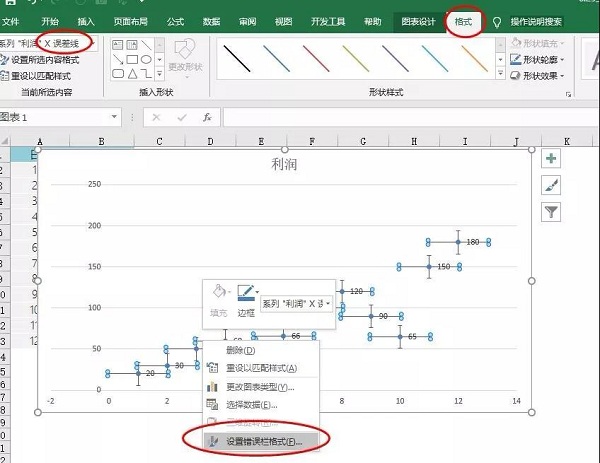Insert a text box shape

point(117,45)
